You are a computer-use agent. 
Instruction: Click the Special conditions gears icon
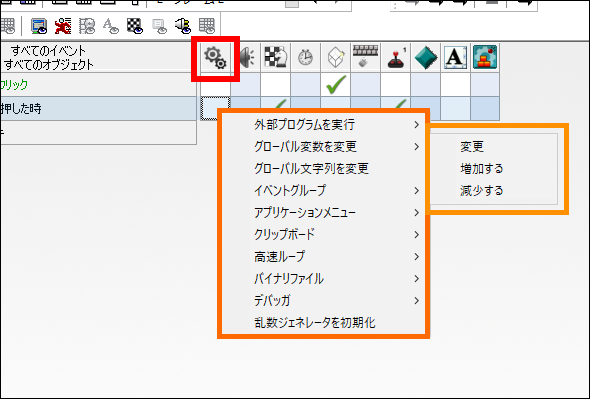tap(215, 58)
